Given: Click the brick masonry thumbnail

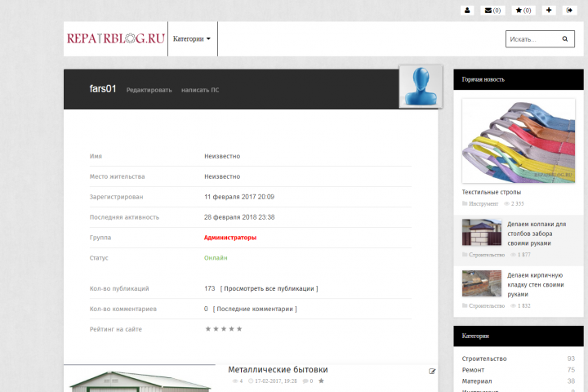Looking at the screenshot, I should 482,283.
